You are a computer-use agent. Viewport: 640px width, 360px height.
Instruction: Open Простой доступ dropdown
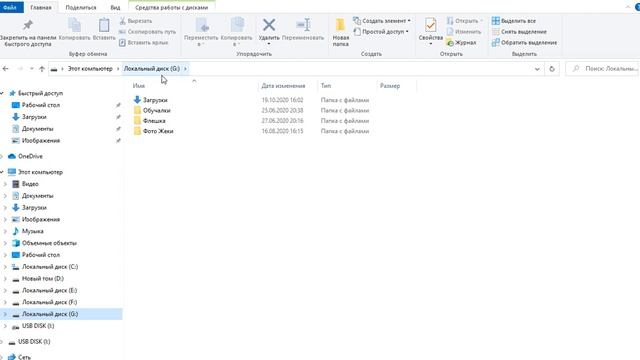pyautogui.click(x=381, y=31)
